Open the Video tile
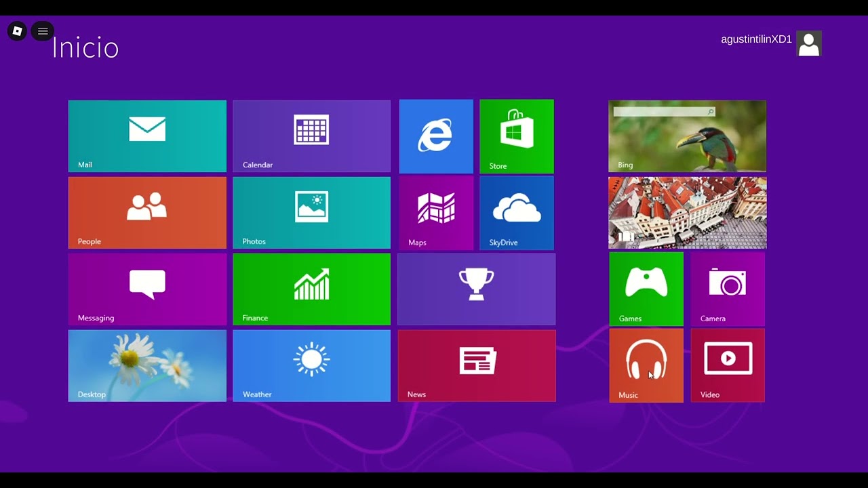This screenshot has height=488, width=868. 728,366
